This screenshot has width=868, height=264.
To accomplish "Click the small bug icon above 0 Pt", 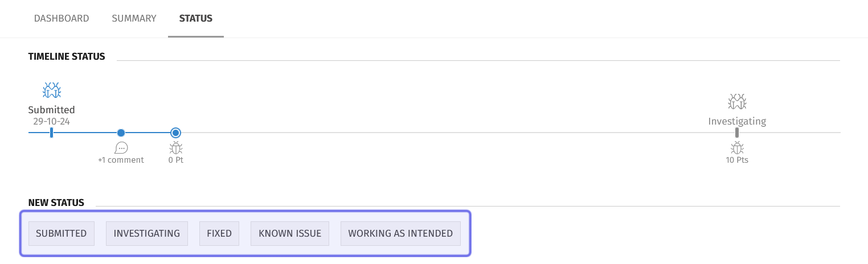I will coord(176,148).
